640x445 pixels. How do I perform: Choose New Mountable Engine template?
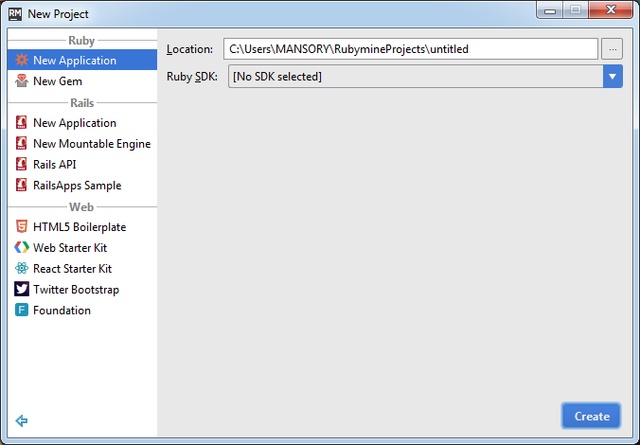(x=82, y=143)
